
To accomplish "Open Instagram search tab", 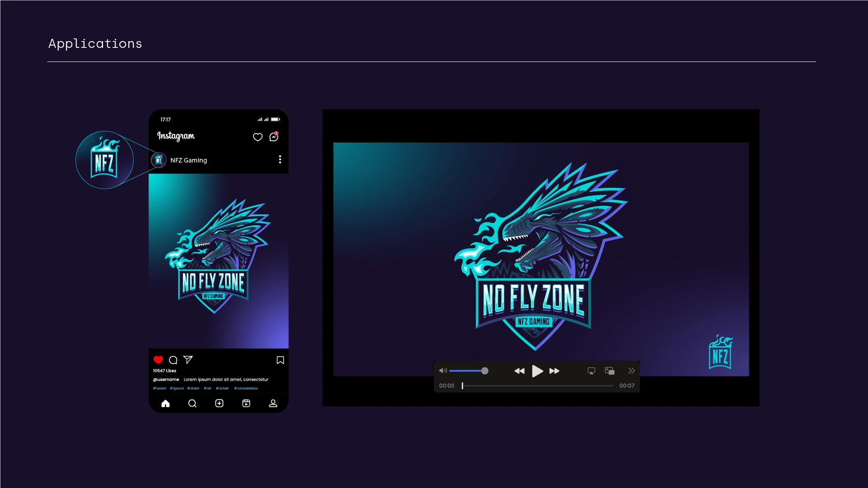I will click(x=192, y=403).
